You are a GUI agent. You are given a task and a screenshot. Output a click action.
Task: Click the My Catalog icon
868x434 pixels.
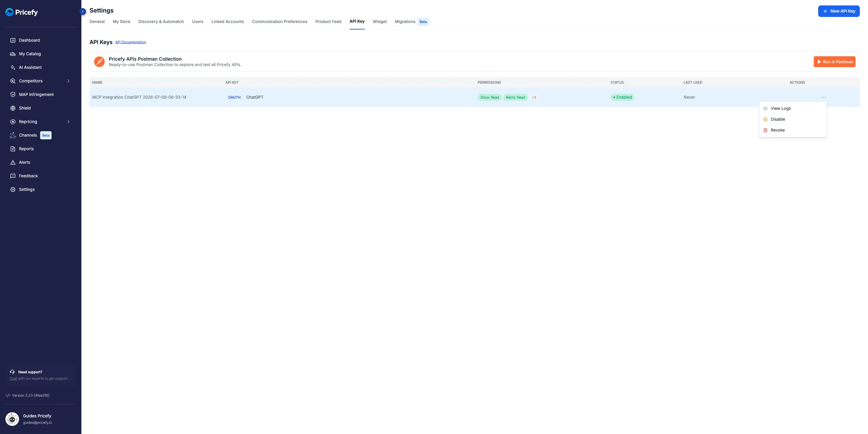[x=13, y=54]
